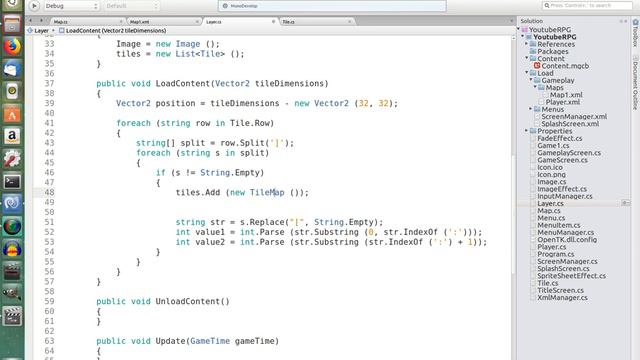Go to previous tab with left arrow
The image size is (640, 360).
coord(30,20)
